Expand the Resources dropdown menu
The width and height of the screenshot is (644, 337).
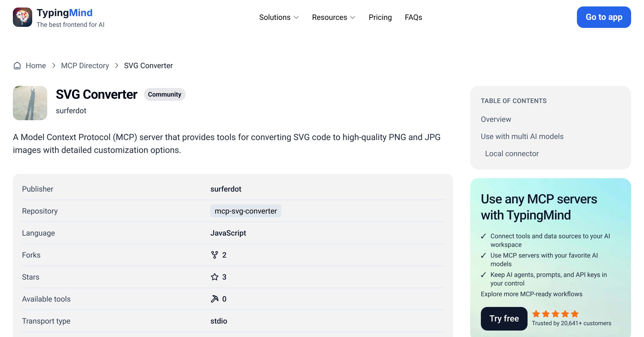pyautogui.click(x=334, y=17)
